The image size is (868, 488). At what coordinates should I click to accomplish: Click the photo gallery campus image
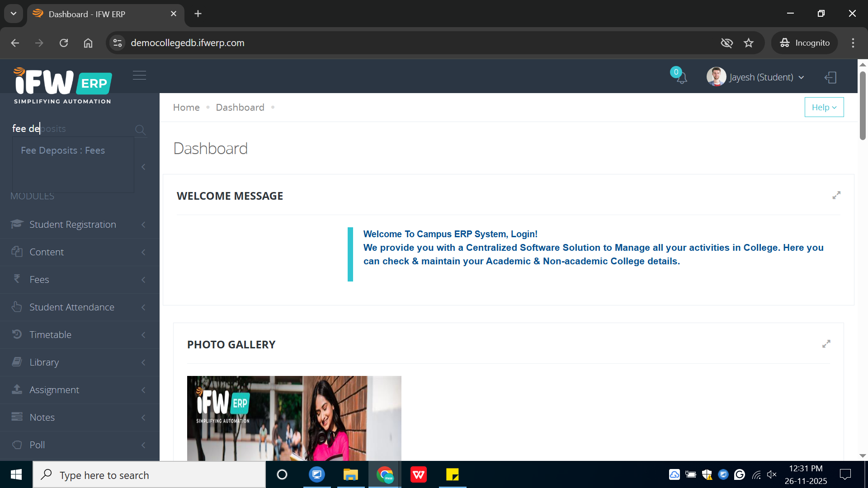(294, 418)
